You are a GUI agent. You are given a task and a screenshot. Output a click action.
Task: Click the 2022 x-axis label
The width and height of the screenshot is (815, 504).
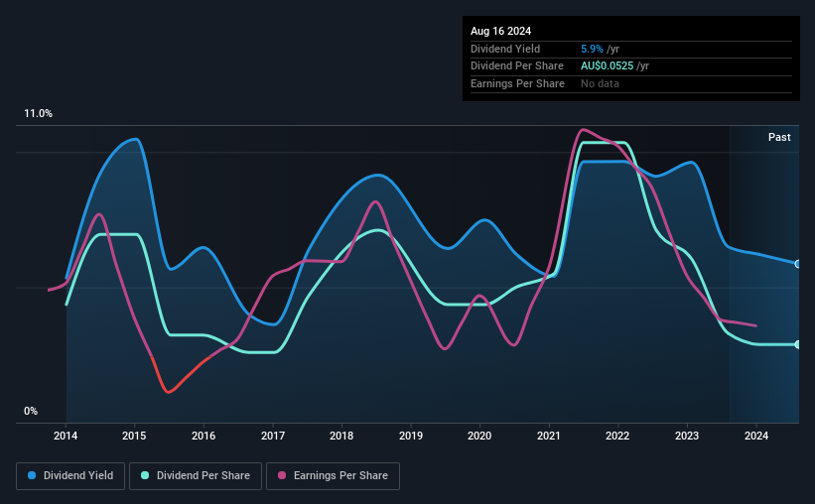(617, 436)
